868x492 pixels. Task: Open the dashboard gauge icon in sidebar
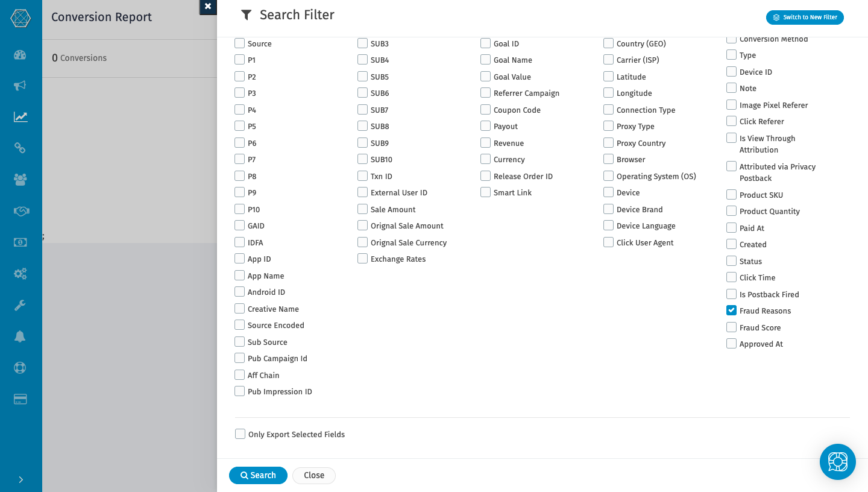20,55
